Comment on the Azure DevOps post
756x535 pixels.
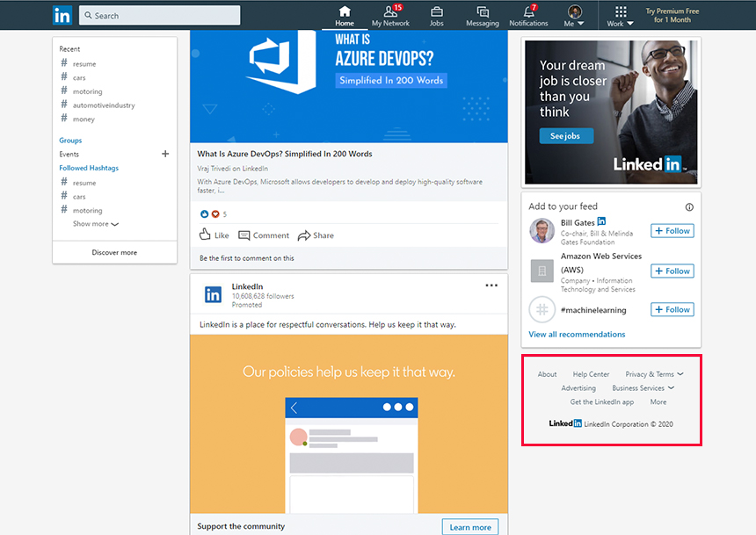[x=264, y=235]
